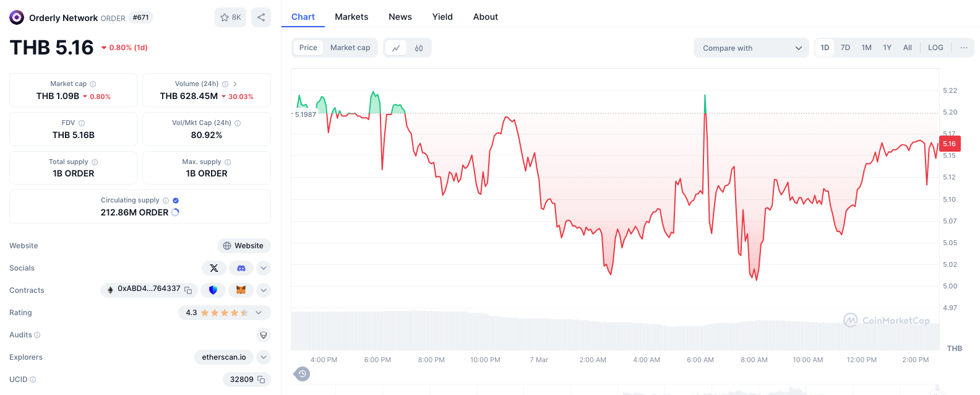Open Volume (24h) details arrow
Image resolution: width=980 pixels, height=395 pixels.
click(x=235, y=84)
